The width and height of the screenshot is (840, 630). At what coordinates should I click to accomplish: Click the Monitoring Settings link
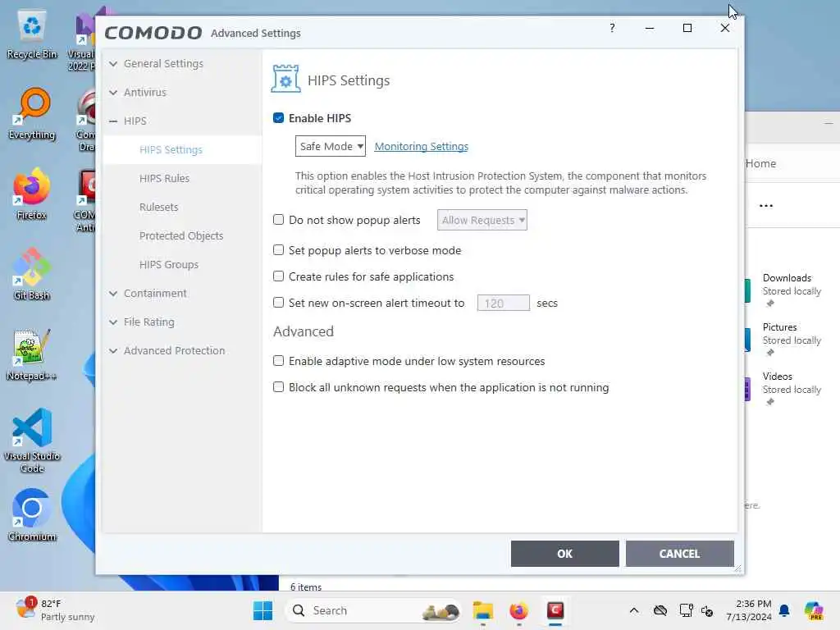pyautogui.click(x=421, y=146)
